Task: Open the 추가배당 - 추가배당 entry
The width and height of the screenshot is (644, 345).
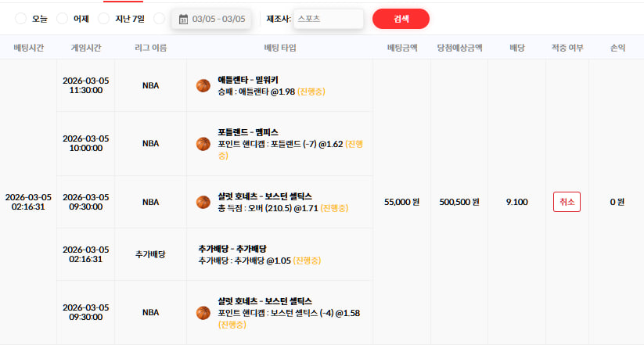Action: (x=232, y=249)
